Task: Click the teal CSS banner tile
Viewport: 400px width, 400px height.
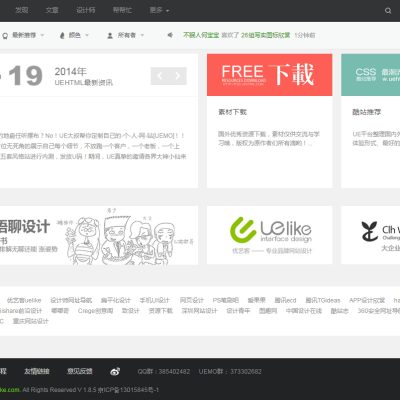Action: (370, 75)
